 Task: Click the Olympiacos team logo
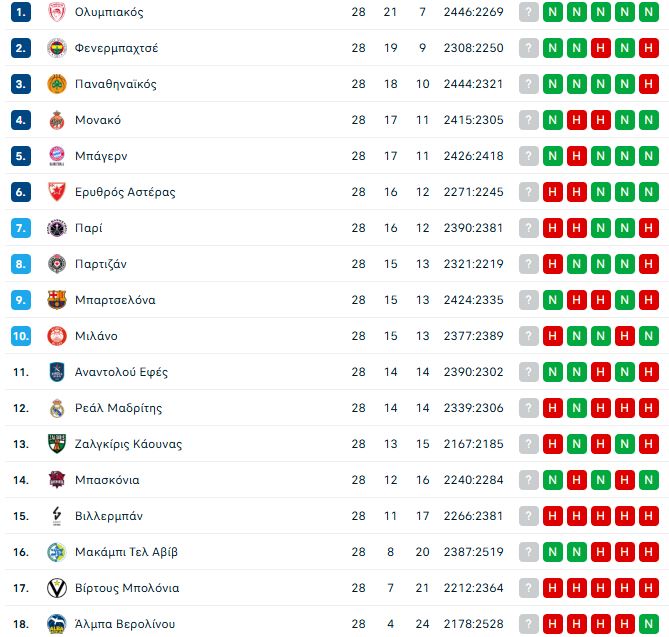tap(56, 12)
